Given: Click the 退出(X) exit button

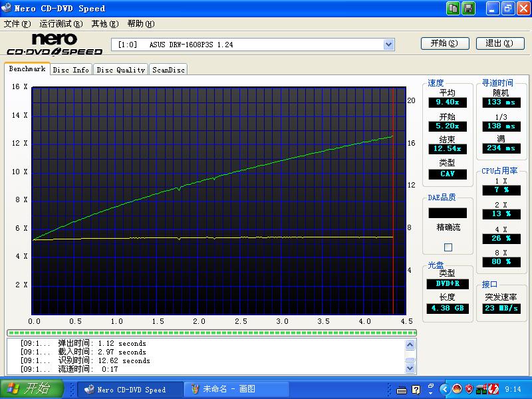Looking at the screenshot, I should (x=500, y=43).
